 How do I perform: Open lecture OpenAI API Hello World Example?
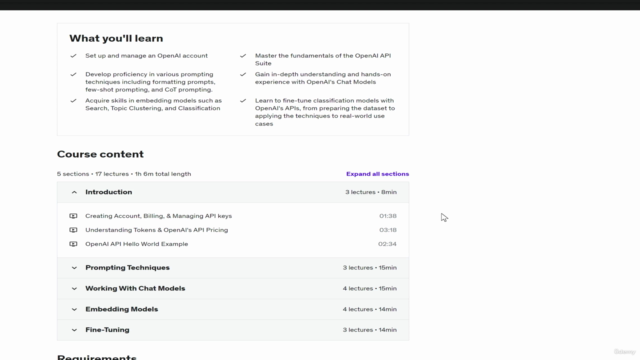(x=136, y=244)
